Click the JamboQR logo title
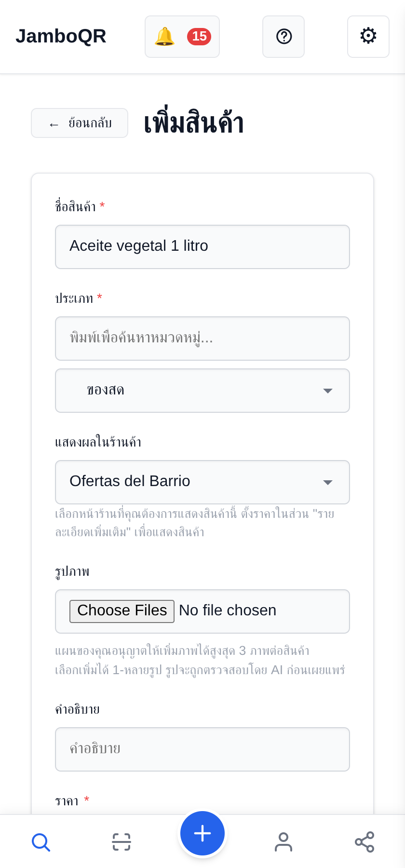405x868 pixels. 61,36
